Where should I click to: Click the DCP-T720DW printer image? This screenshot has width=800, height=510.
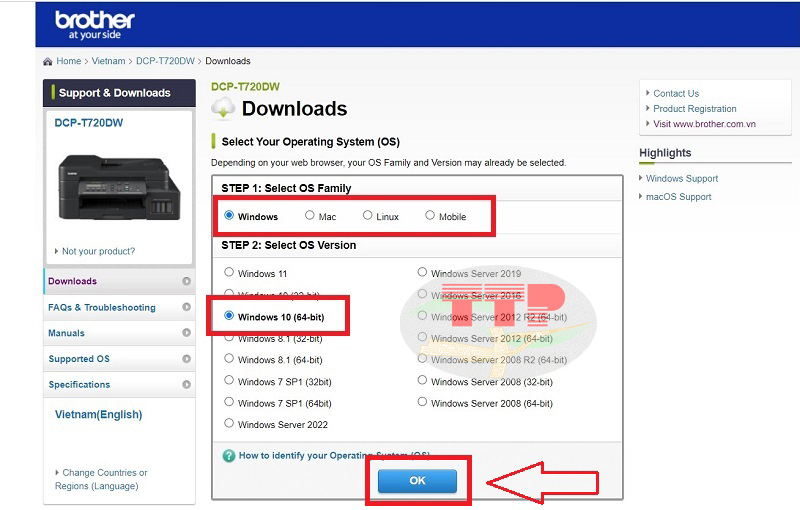pos(119,188)
